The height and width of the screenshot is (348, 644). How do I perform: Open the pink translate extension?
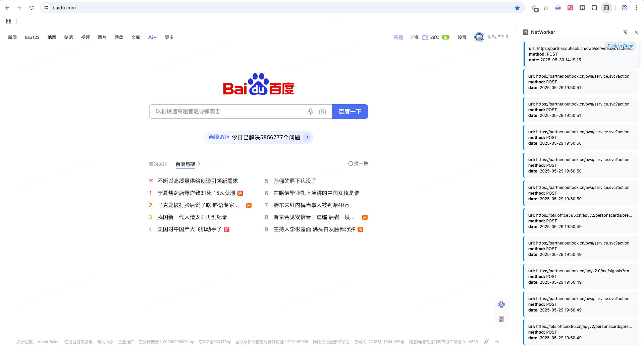tap(570, 8)
